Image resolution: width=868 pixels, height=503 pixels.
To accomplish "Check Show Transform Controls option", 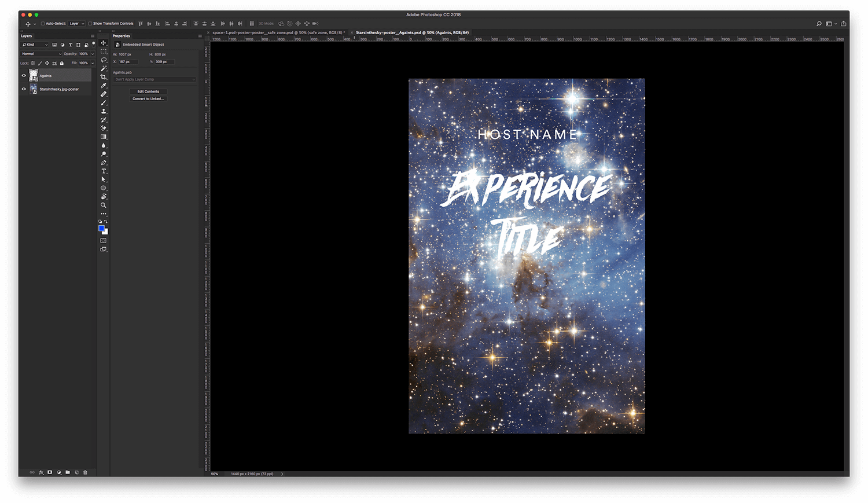I will [x=90, y=24].
